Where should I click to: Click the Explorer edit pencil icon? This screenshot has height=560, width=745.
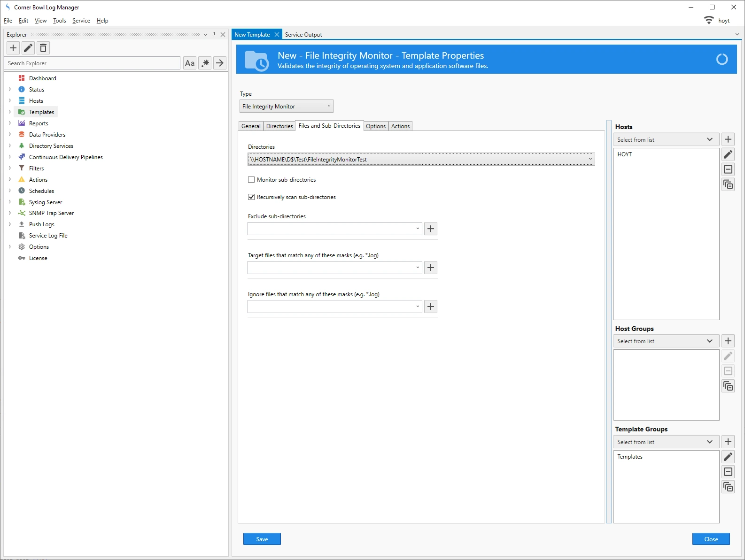(x=28, y=48)
